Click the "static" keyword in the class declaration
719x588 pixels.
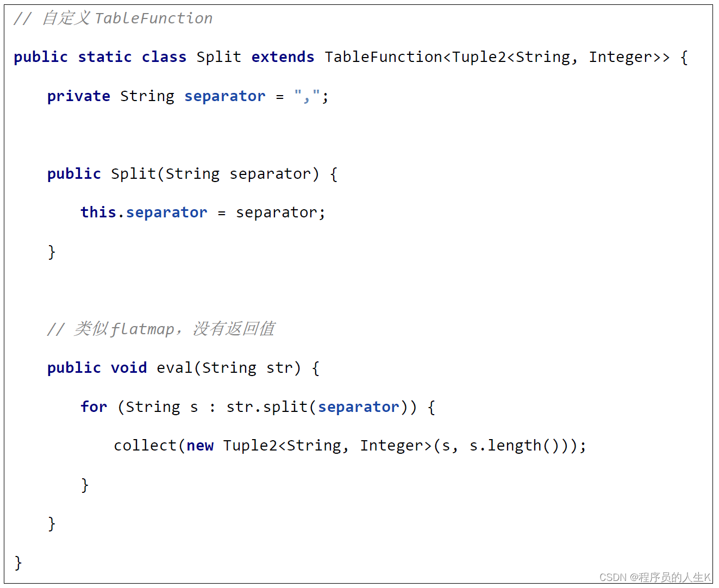pyautogui.click(x=105, y=57)
